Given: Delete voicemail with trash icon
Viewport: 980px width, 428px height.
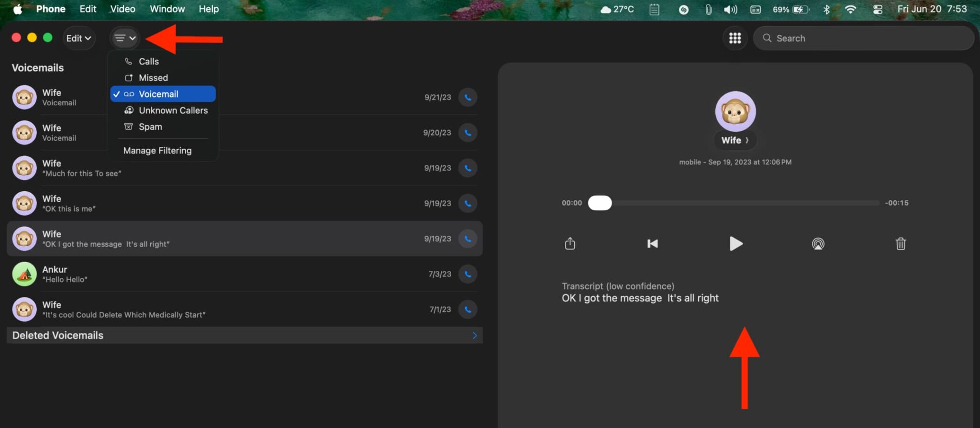Looking at the screenshot, I should coord(900,244).
